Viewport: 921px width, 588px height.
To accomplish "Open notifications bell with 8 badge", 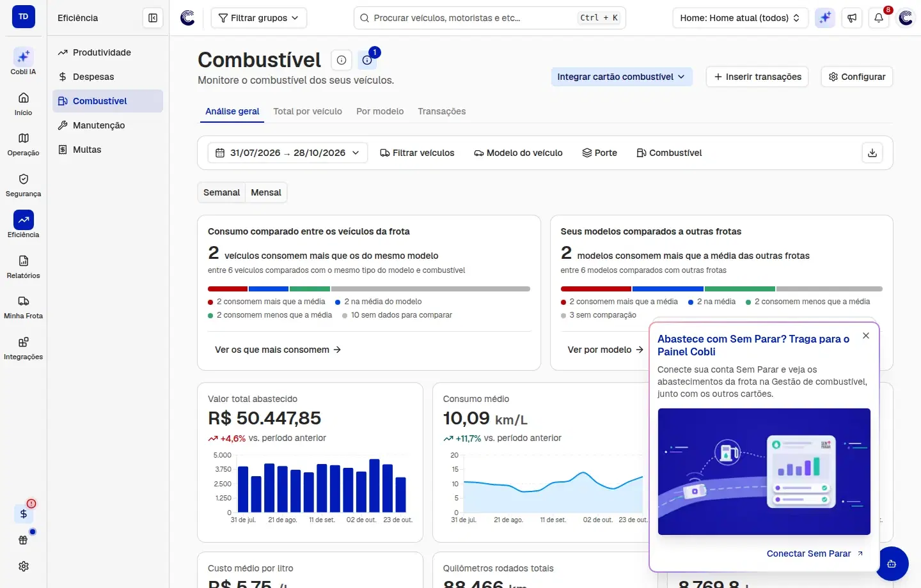I will (x=879, y=18).
